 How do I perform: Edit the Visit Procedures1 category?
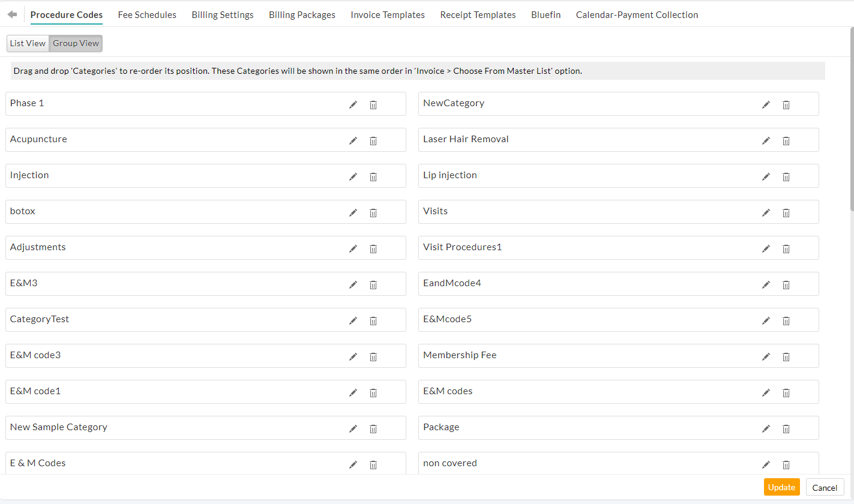tap(766, 248)
